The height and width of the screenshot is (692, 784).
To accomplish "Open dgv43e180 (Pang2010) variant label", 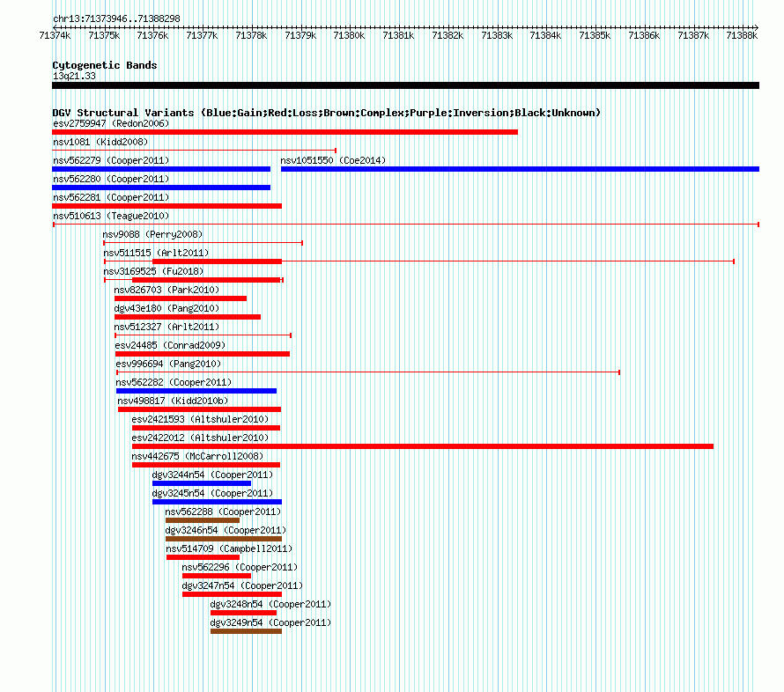I will click(x=166, y=308).
